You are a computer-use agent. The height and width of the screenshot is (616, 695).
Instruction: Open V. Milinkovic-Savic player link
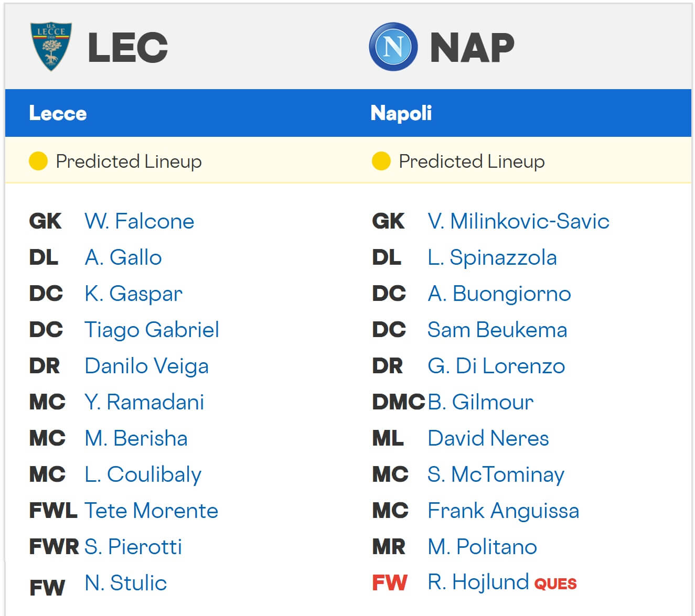click(518, 221)
